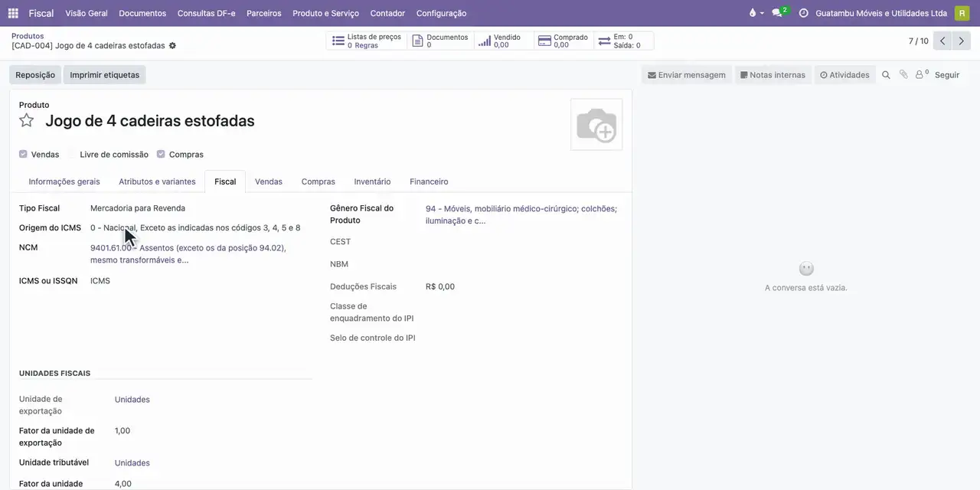980x490 pixels.
Task: Open the apps grid menu icon
Action: click(x=13, y=13)
